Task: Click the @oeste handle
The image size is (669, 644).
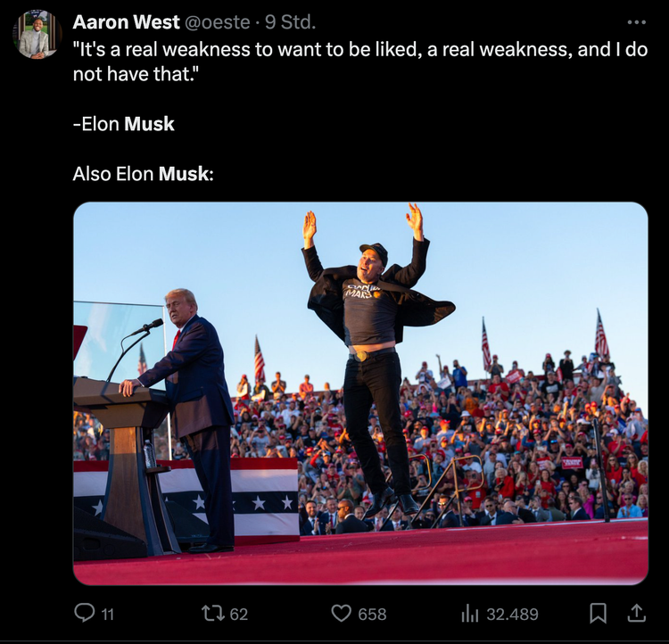Action: tap(217, 22)
